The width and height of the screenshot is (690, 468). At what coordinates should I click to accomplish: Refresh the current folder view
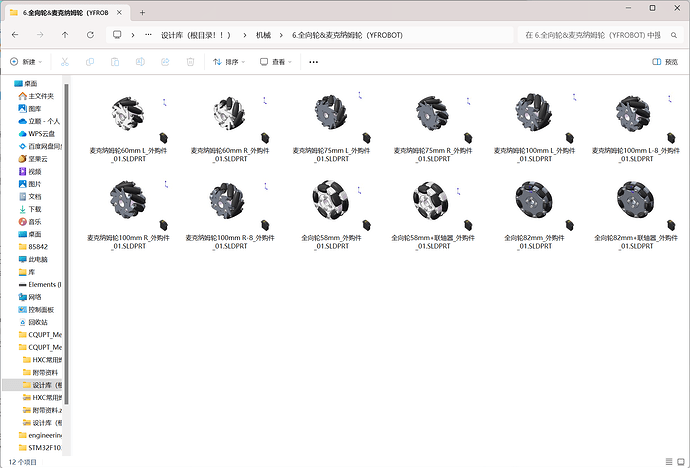click(x=90, y=35)
